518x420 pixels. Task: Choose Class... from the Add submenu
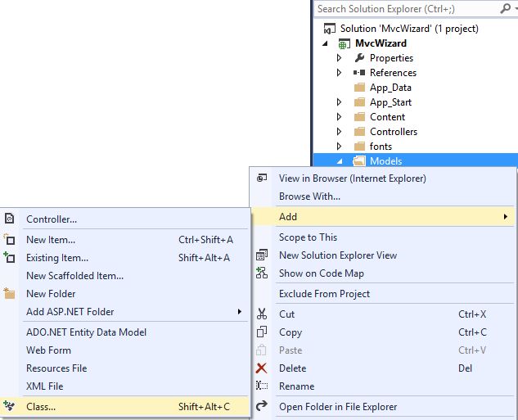click(x=125, y=406)
